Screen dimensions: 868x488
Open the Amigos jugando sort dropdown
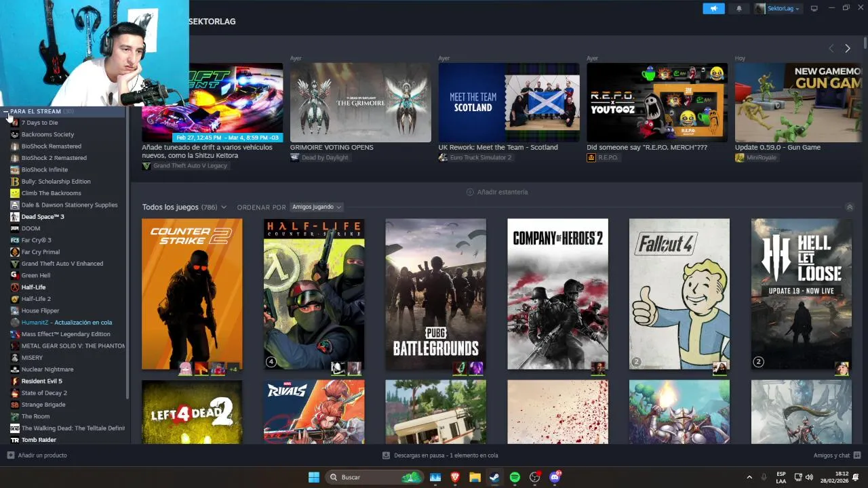pos(316,207)
